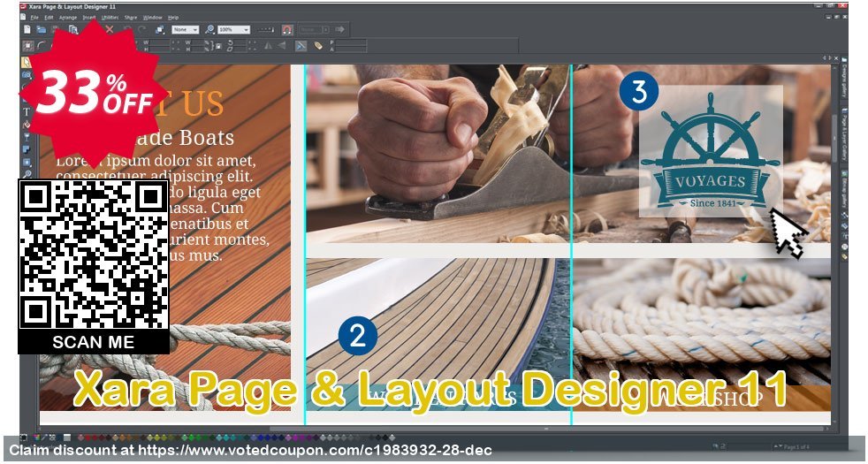This screenshot has height=464, width=868.
Task: Click the selector bounds icon on infobar
Action: (x=27, y=46)
